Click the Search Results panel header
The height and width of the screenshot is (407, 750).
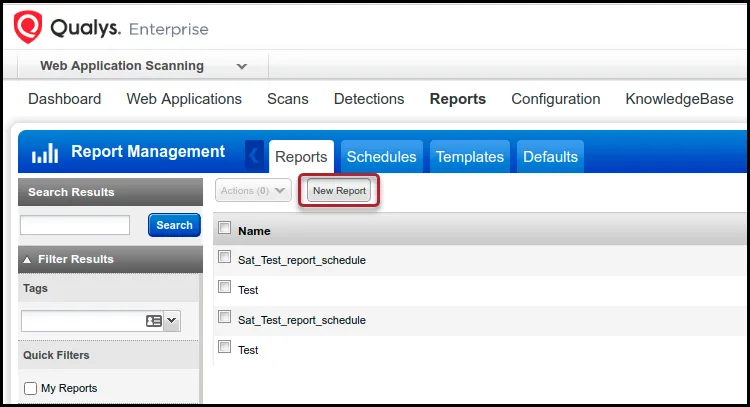click(x=110, y=192)
